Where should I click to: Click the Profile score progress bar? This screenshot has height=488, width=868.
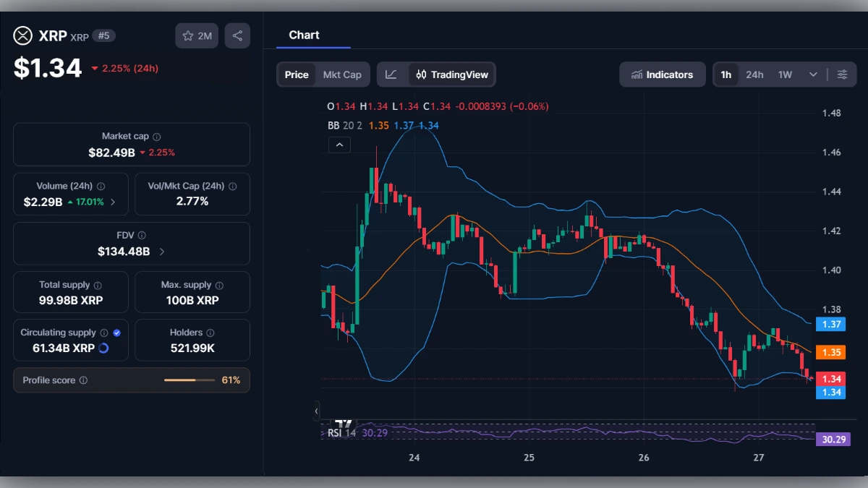[190, 380]
